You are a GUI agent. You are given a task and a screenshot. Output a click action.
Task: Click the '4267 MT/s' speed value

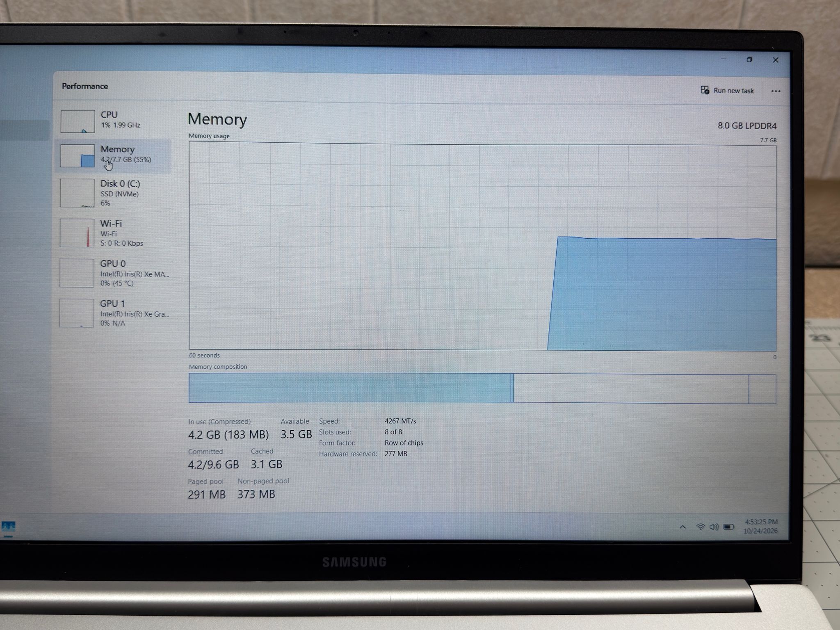click(400, 421)
